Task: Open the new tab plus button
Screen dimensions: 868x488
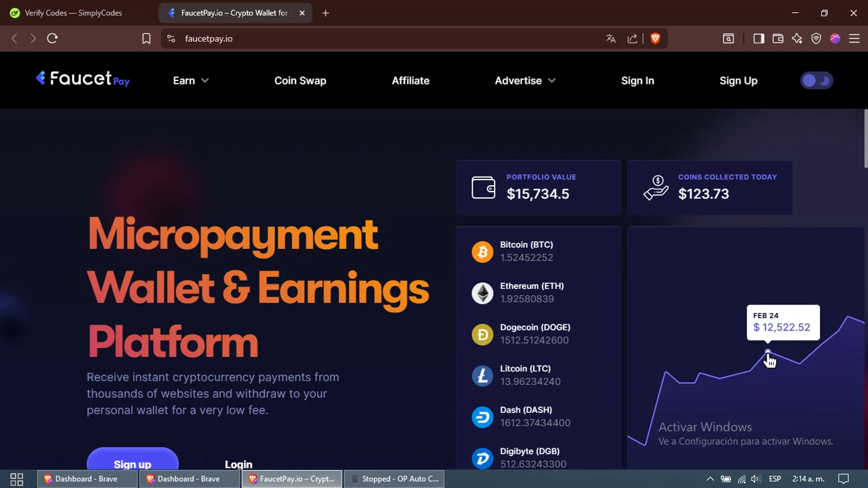Action: [326, 13]
